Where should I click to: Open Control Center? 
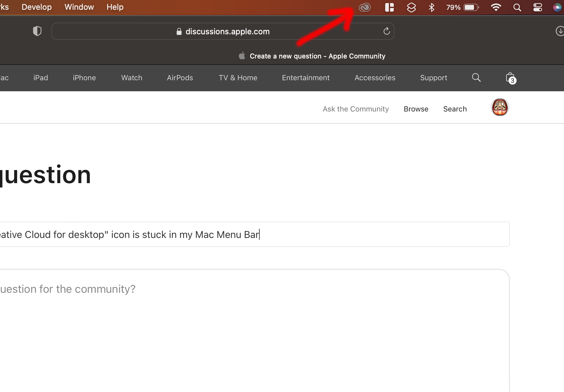point(538,7)
